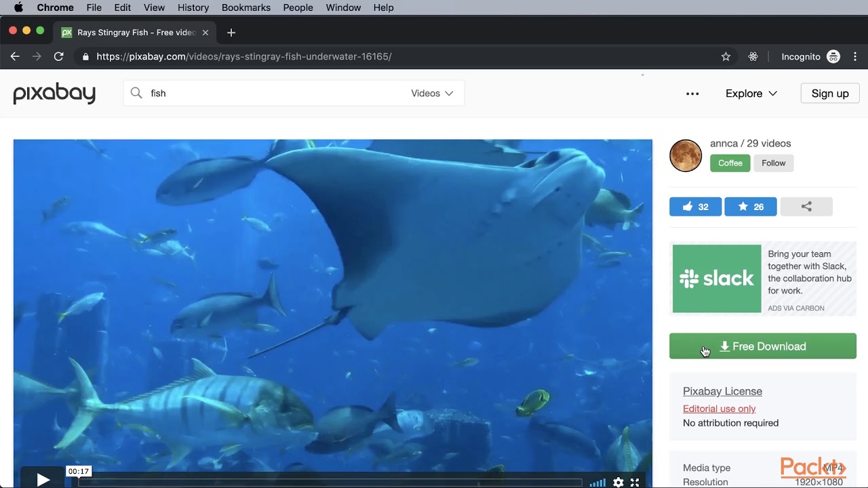This screenshot has width=868, height=488.
Task: Click the search magnifier icon
Action: point(136,94)
